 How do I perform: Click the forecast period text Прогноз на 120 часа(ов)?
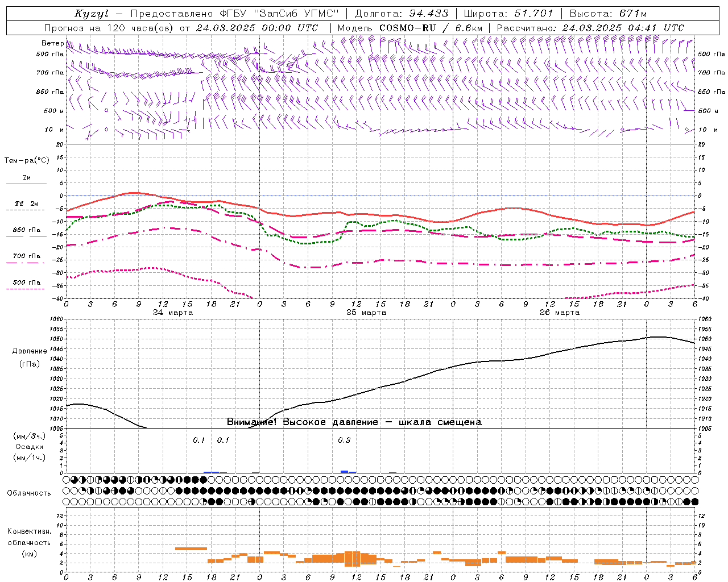[109, 28]
